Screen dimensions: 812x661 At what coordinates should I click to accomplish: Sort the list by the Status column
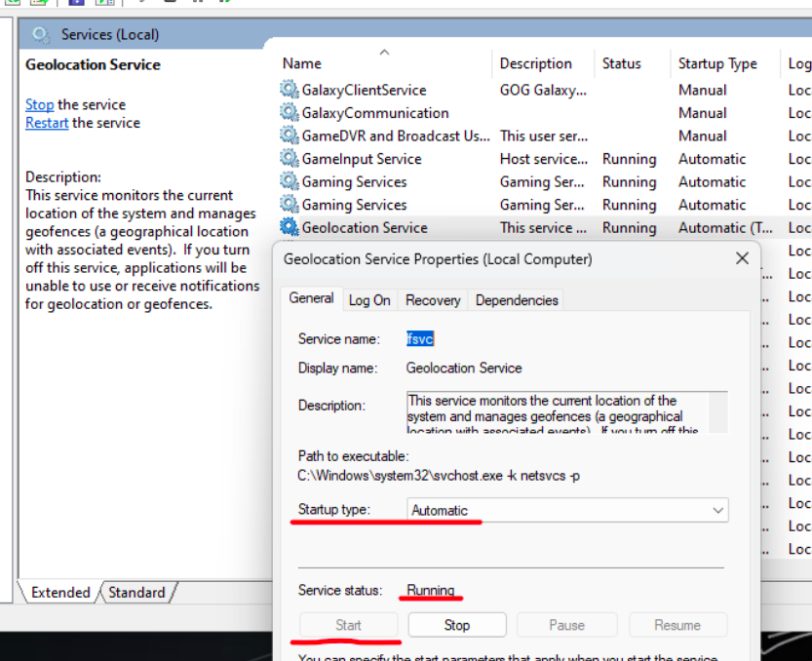[x=622, y=63]
